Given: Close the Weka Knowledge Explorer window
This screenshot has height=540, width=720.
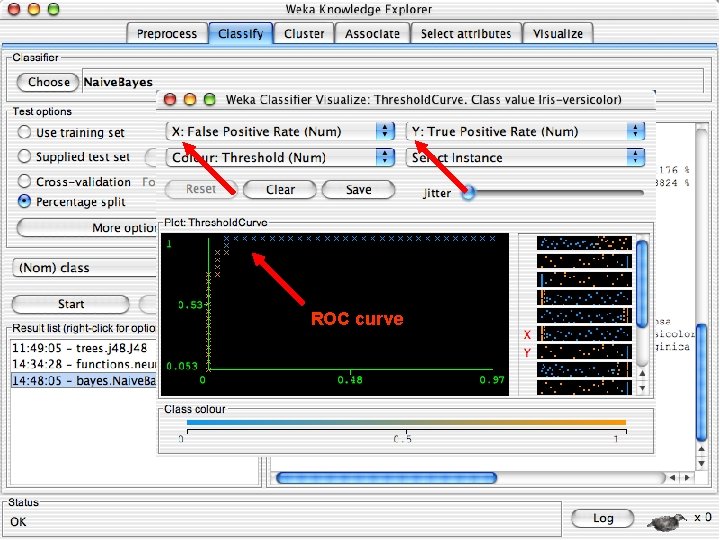Looking at the screenshot, I should 15,8.
